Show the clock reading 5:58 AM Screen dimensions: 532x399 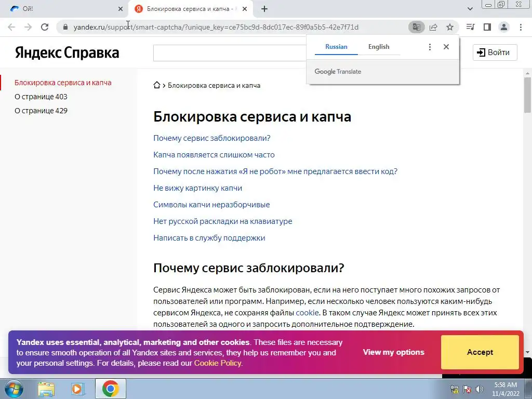pyautogui.click(x=506, y=385)
